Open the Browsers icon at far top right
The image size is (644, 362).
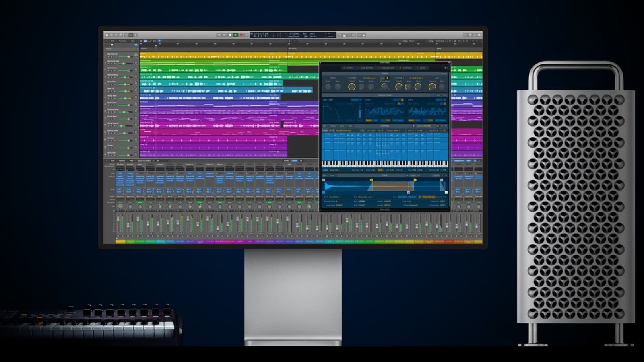479,35
